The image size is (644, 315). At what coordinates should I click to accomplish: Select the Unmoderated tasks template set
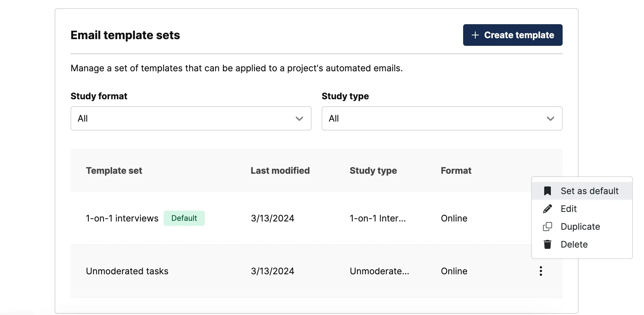tap(127, 271)
